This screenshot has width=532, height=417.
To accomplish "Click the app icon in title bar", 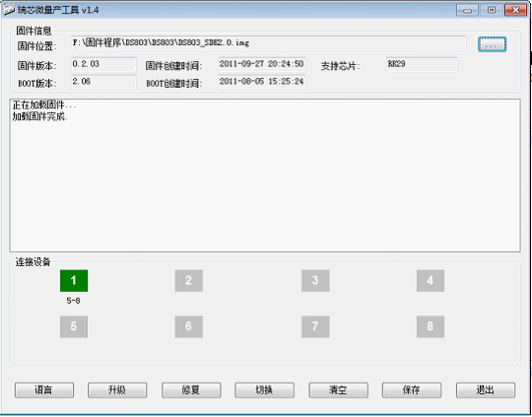I will [8, 10].
